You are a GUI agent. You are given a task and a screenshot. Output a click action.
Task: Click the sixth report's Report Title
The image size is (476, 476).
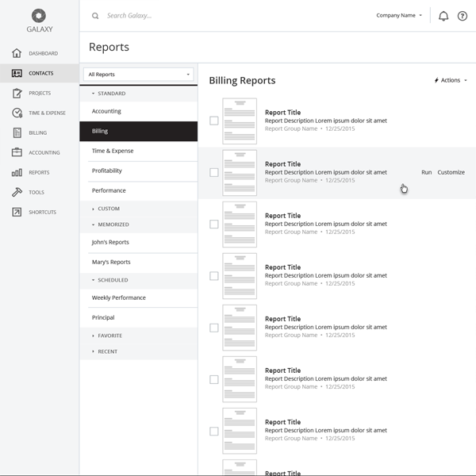pos(282,370)
